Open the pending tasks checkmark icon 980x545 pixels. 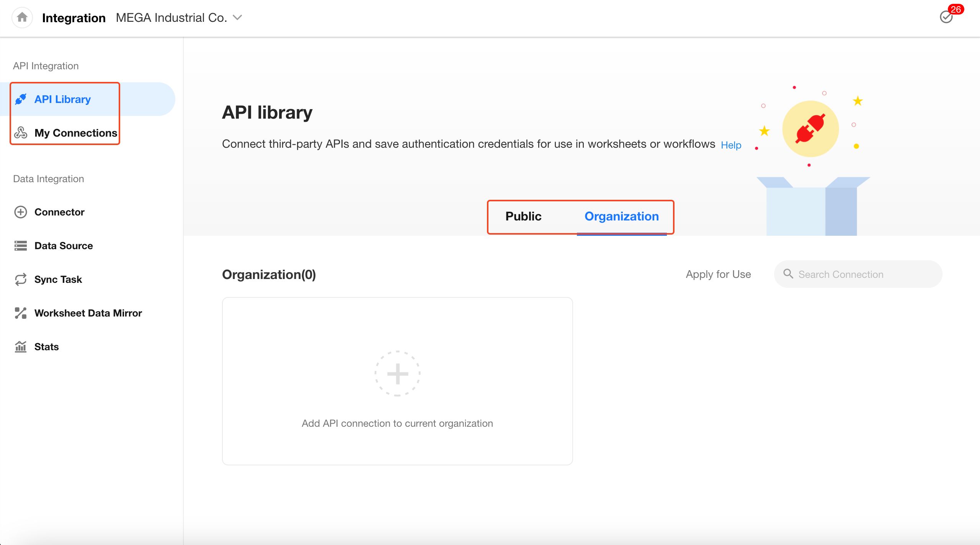click(946, 17)
